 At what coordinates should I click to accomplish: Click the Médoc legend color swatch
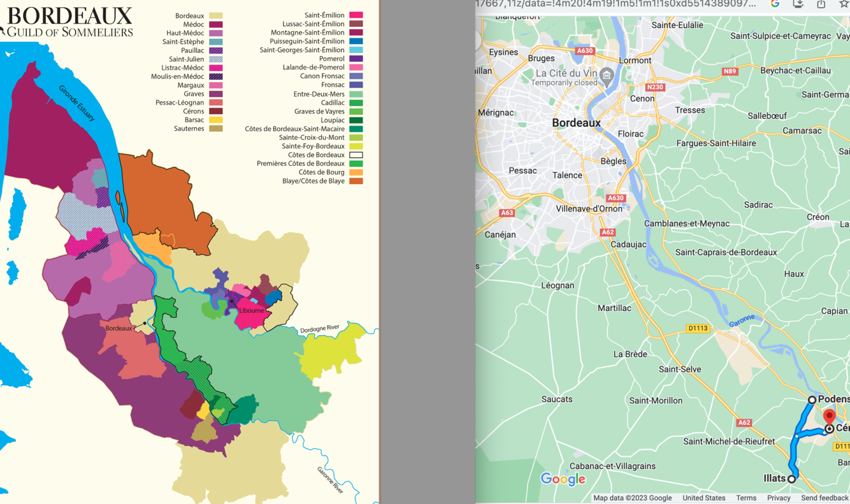pyautogui.click(x=216, y=24)
